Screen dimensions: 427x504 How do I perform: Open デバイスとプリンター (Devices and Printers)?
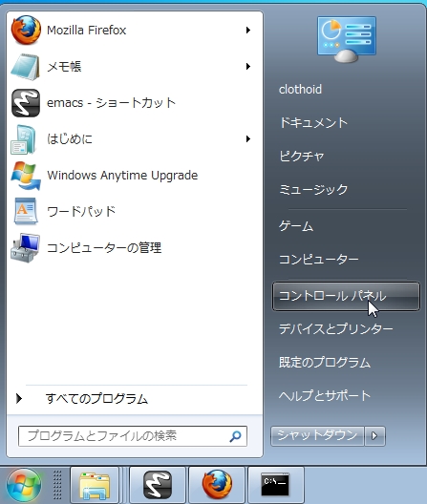point(336,329)
